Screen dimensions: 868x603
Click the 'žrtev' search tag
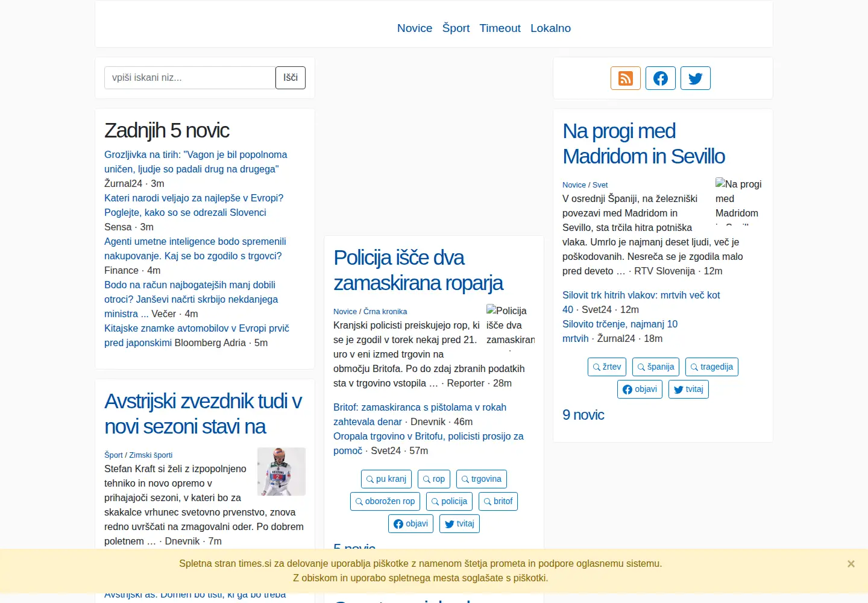607,367
